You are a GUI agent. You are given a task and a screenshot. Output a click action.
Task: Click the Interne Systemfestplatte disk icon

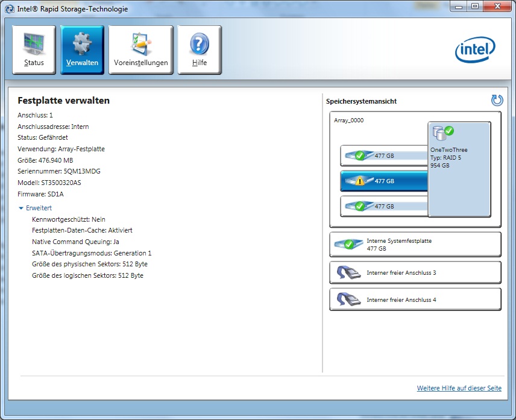[x=348, y=244]
